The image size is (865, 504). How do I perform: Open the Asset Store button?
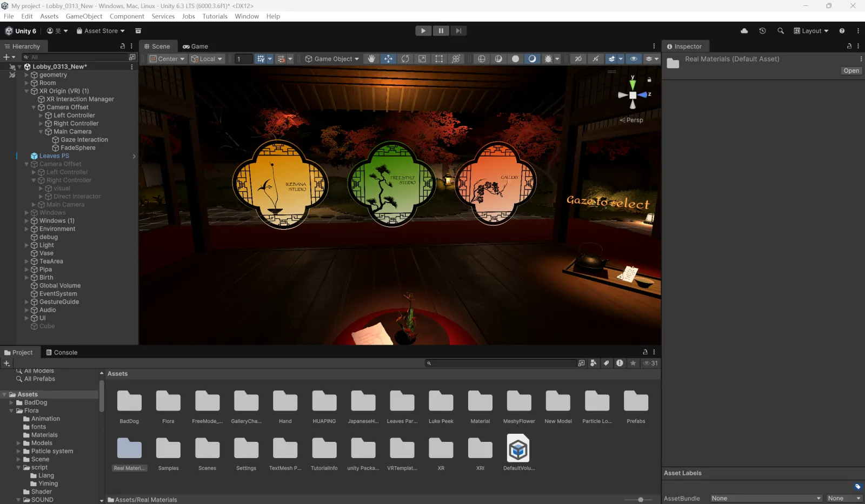tap(101, 31)
